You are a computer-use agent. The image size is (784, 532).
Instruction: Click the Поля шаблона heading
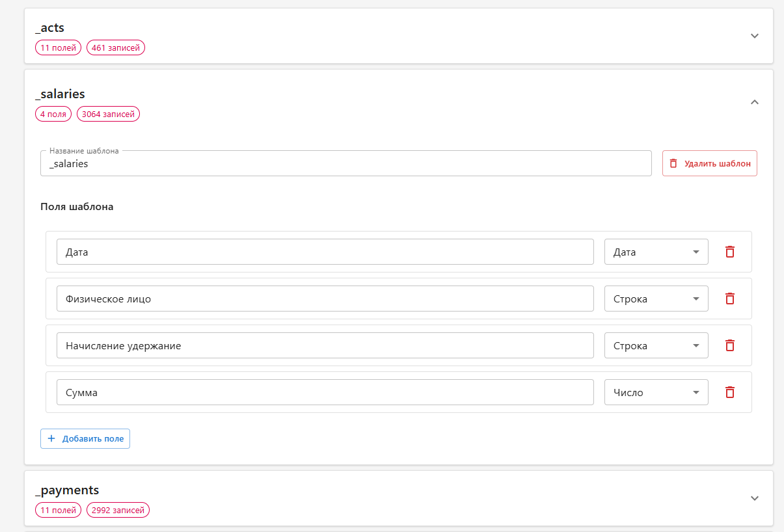coord(77,207)
